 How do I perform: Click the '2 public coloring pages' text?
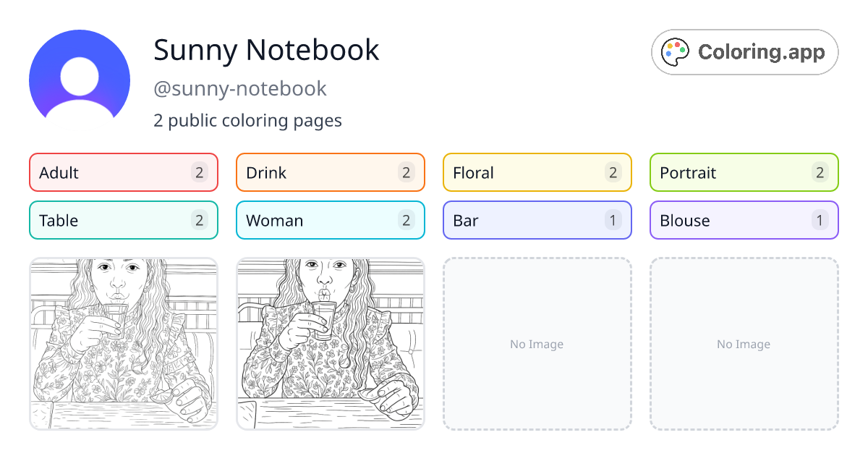point(247,120)
